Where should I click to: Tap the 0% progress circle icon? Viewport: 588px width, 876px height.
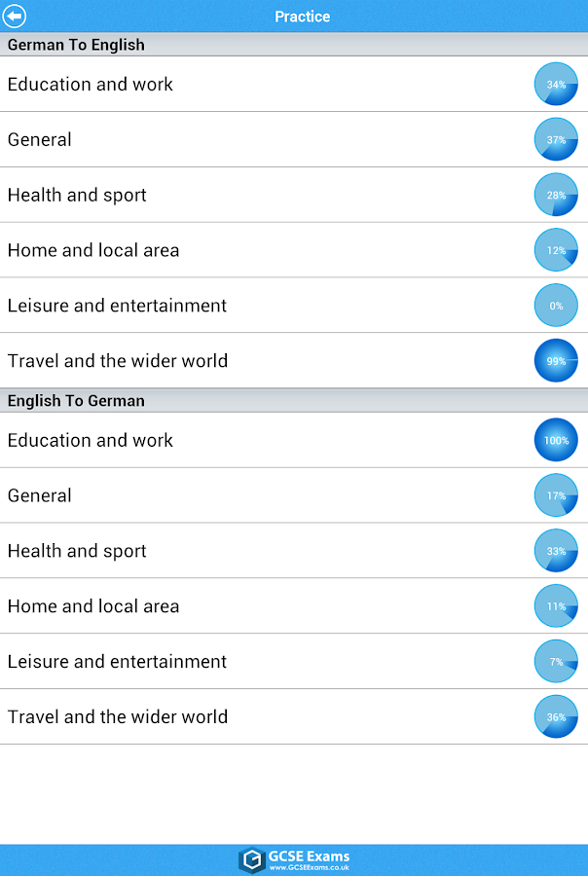pyautogui.click(x=556, y=306)
